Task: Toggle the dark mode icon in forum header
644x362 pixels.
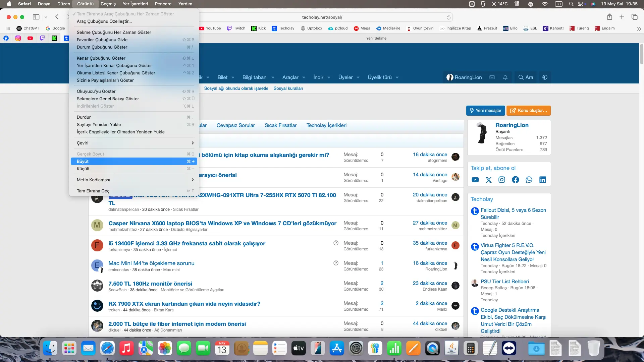Action: (x=545, y=77)
